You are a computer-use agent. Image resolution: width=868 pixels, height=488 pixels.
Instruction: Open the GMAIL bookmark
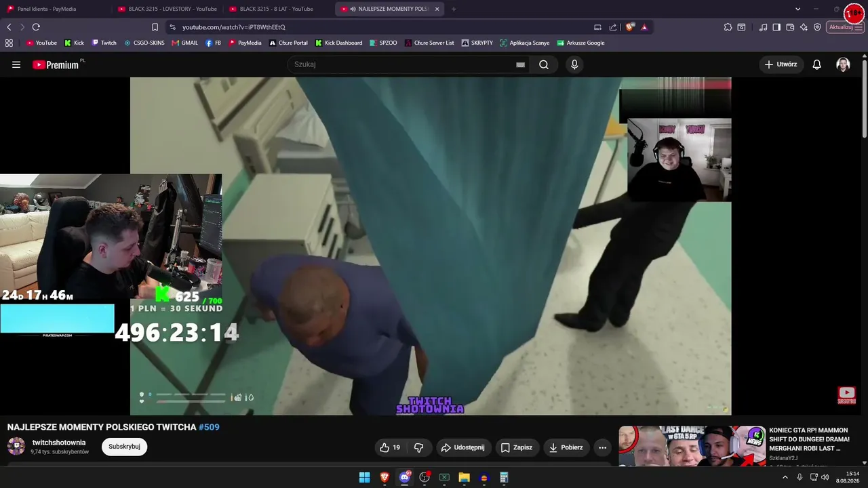tap(184, 43)
